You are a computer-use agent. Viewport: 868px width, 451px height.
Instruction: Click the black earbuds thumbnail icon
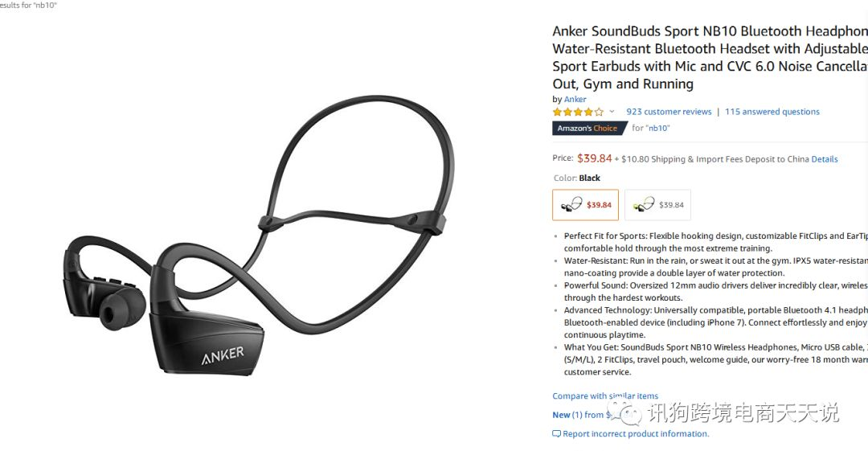coord(571,204)
